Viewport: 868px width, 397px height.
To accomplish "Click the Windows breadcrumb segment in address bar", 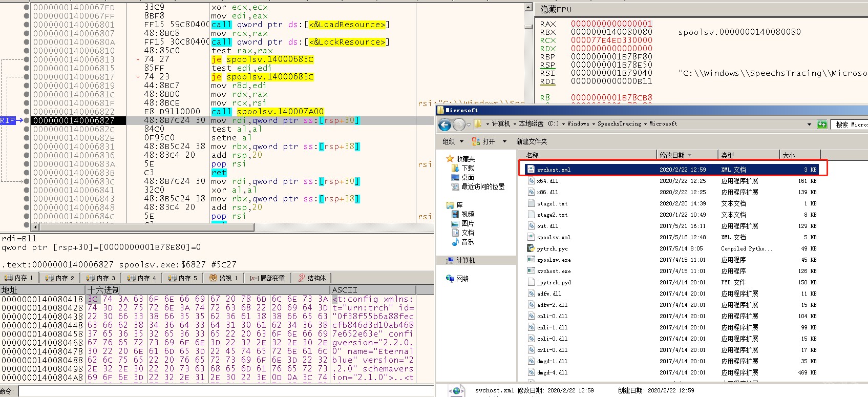I will click(x=578, y=124).
